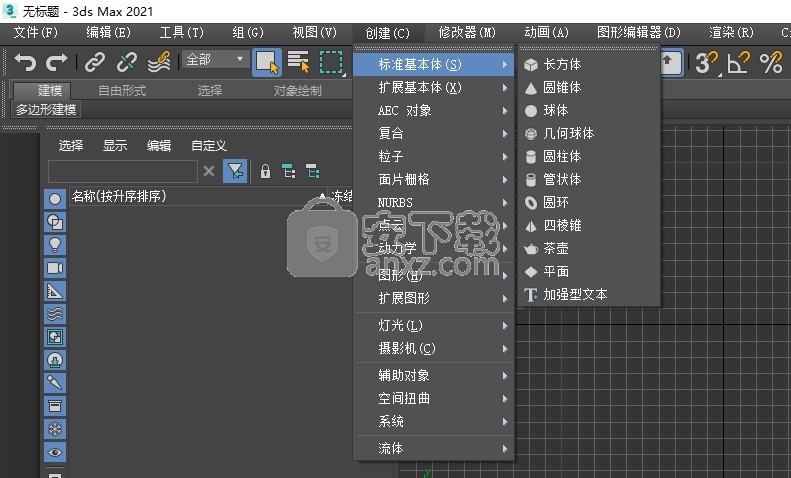Open the 视图(V) menu
The width and height of the screenshot is (791, 478).
[x=314, y=33]
